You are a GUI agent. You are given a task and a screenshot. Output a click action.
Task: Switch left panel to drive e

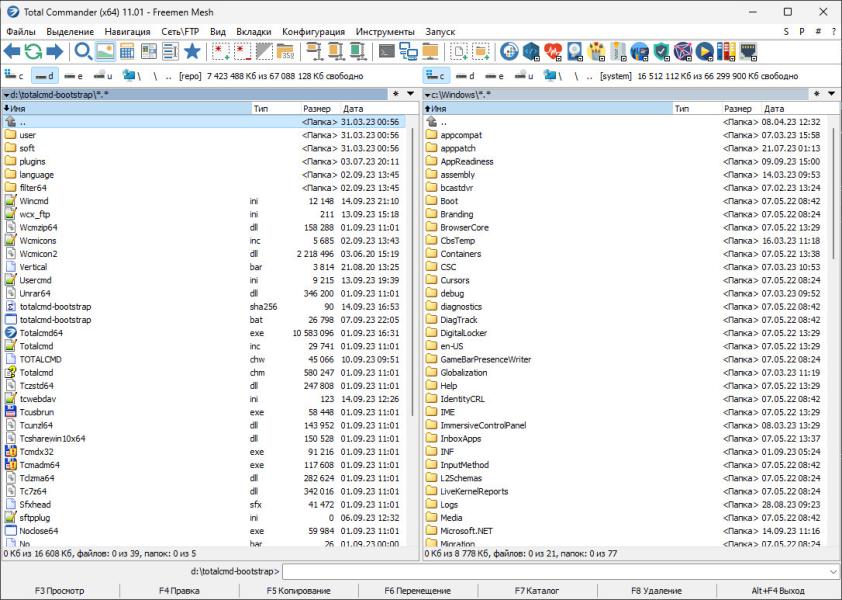tap(74, 76)
